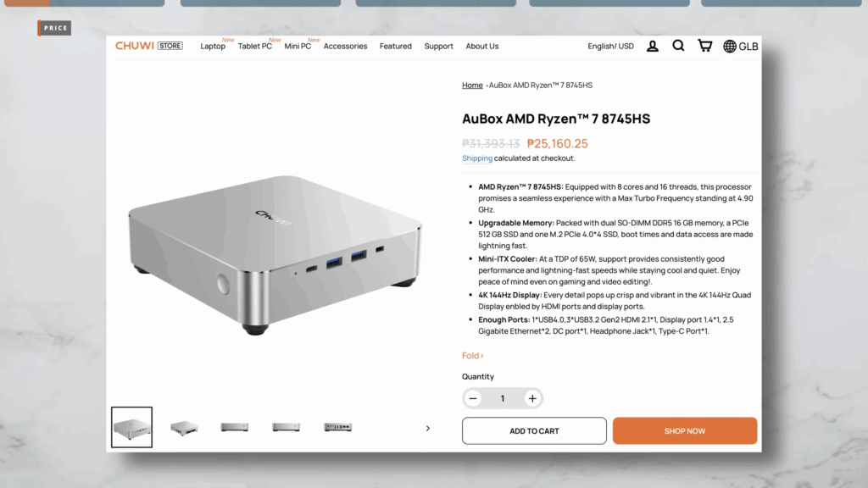Open the Mini PC menu
This screenshot has width=868, height=488.
click(x=298, y=47)
